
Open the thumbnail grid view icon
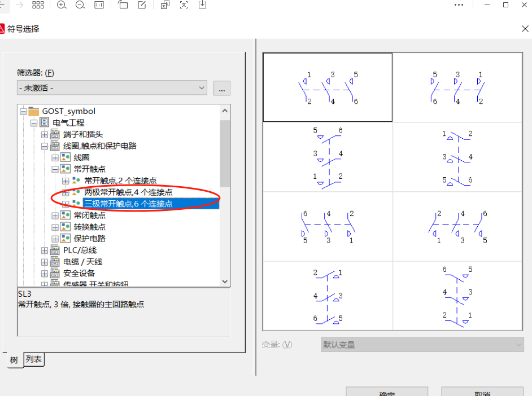[x=38, y=5]
